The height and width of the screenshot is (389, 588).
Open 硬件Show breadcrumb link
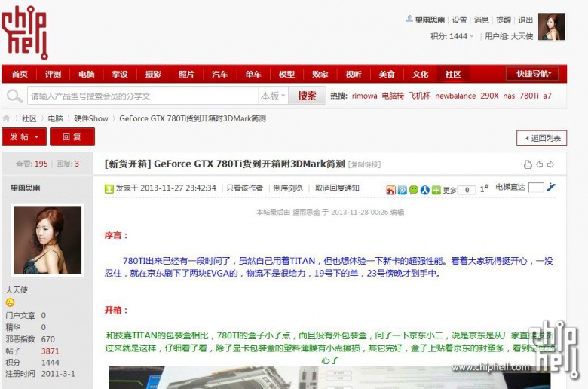[91, 118]
